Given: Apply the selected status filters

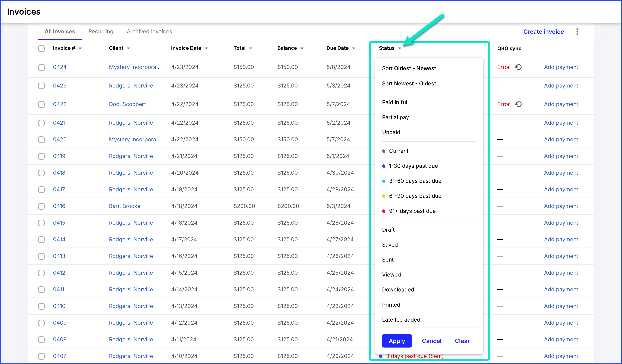Looking at the screenshot, I should (x=397, y=341).
